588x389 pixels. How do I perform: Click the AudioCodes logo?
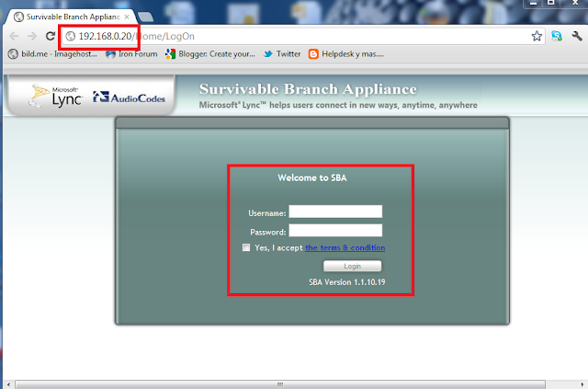(129, 97)
